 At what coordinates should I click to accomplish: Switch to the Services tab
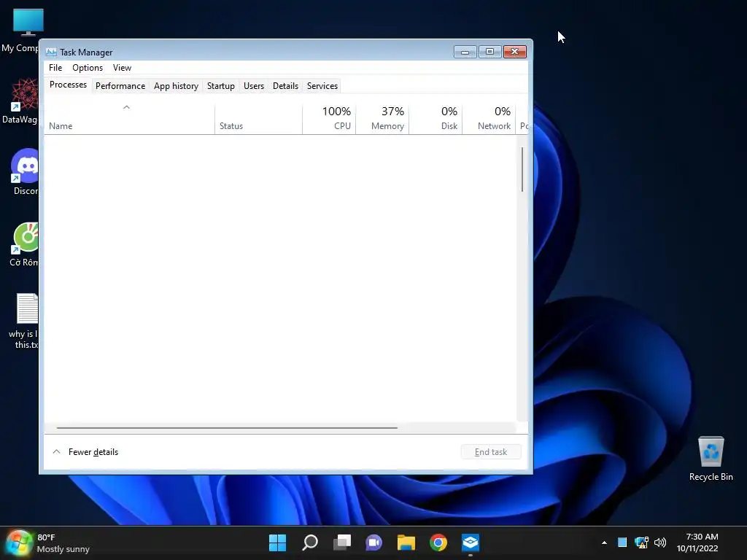(322, 86)
